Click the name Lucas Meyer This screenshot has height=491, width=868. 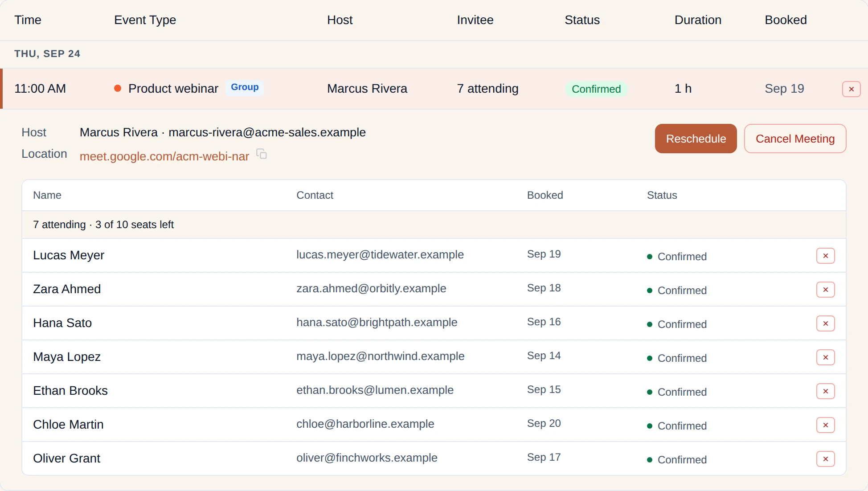coord(69,255)
